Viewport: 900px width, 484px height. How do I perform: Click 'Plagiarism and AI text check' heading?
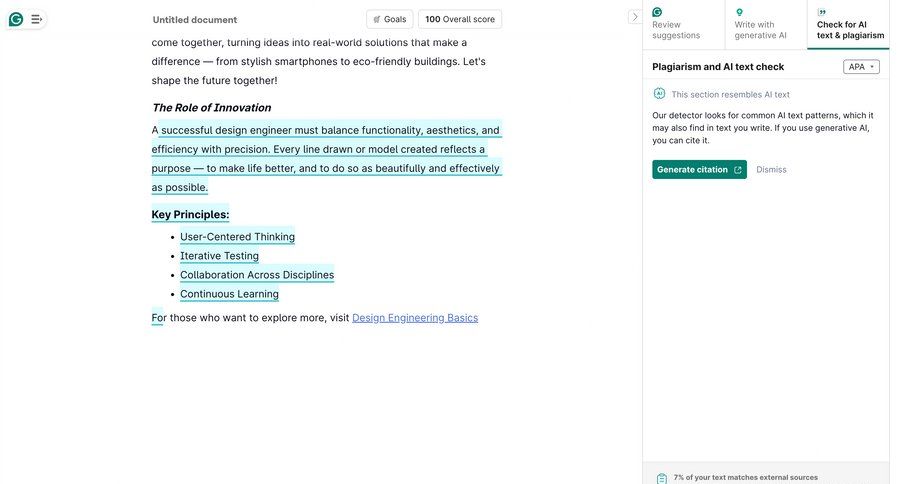pyautogui.click(x=718, y=67)
